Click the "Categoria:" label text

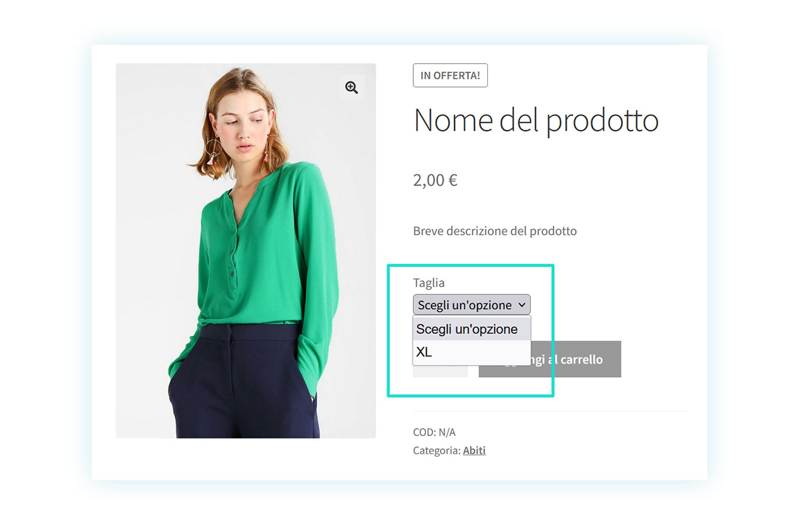pyautogui.click(x=436, y=451)
